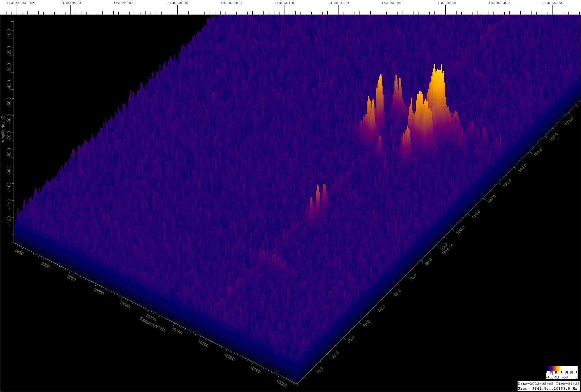The image size is (581, 392).
Task: Click the "-50" label on color scale
Action: coord(565,377)
